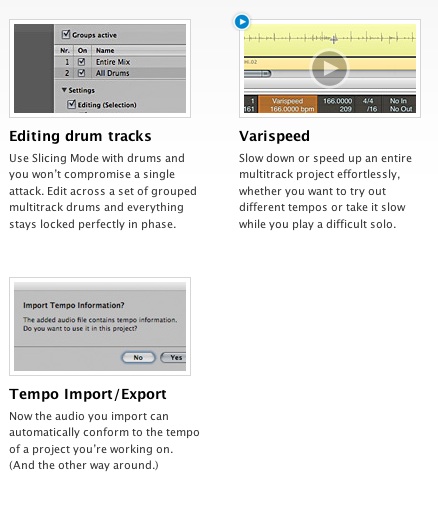This screenshot has width=438, height=506.
Task: Collapse the Settings disclosure triangle
Action: tap(64, 90)
